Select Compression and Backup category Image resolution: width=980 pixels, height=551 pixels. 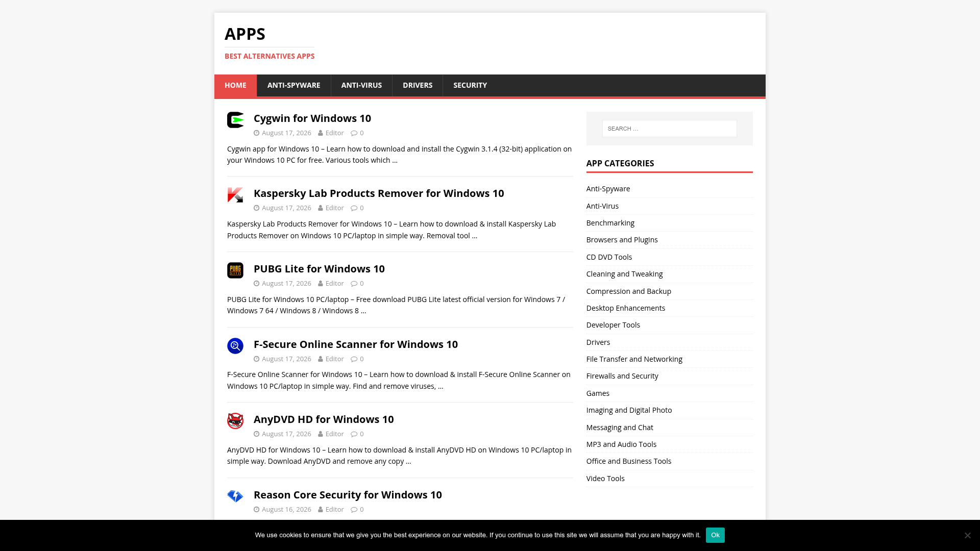[629, 291]
